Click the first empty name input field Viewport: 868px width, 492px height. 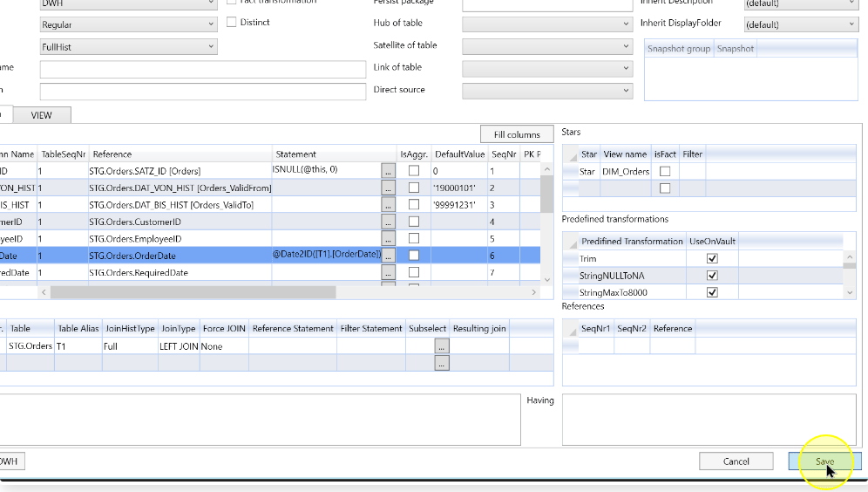pos(202,69)
